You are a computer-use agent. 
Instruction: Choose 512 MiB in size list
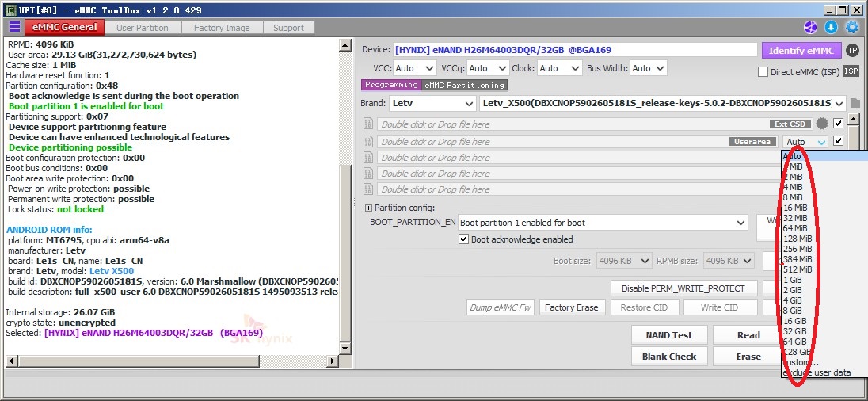(x=824, y=269)
